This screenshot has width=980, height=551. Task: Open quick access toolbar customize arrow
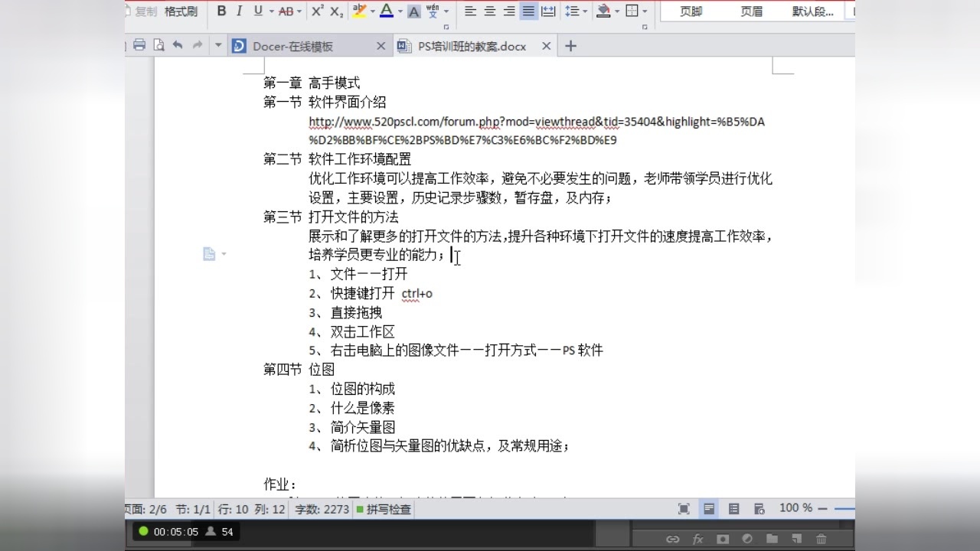218,45
